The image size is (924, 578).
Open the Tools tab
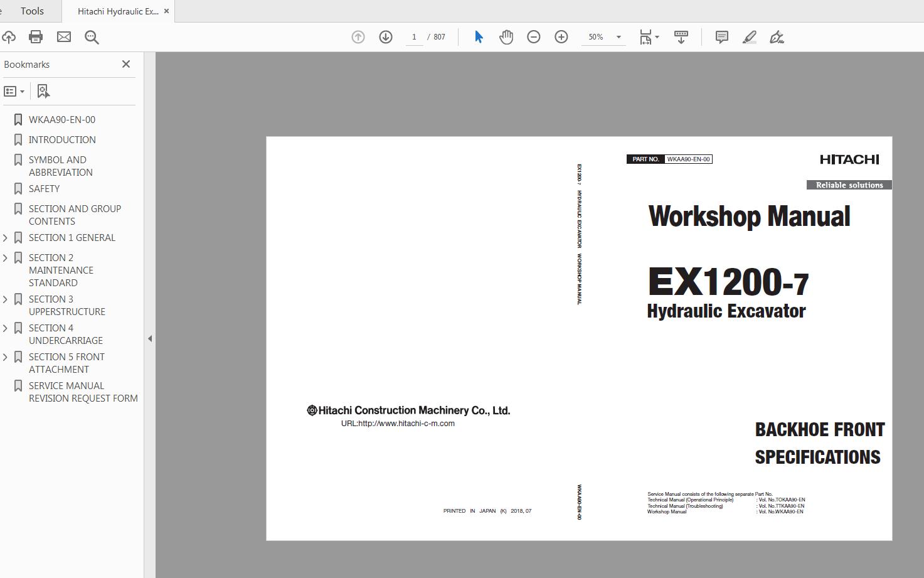[32, 11]
